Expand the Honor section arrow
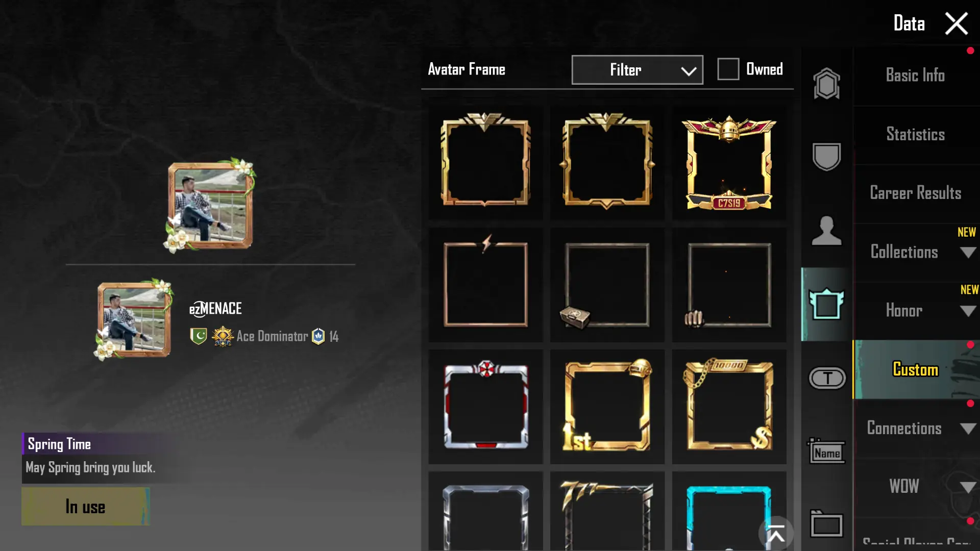The width and height of the screenshot is (980, 551). click(x=968, y=311)
